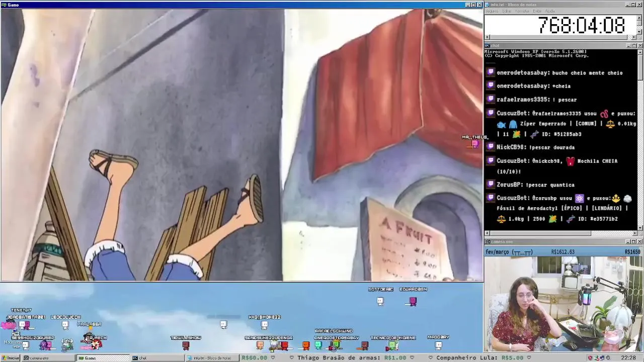Click the chat window vertical scroll thumb
The height and width of the screenshot is (362, 644).
(x=640, y=67)
